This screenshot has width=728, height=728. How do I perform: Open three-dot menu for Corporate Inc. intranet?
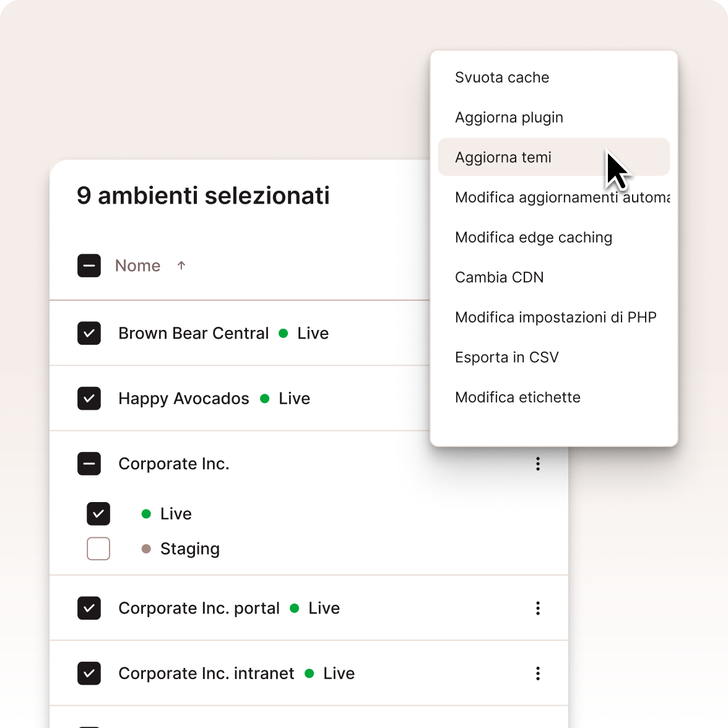tap(537, 674)
